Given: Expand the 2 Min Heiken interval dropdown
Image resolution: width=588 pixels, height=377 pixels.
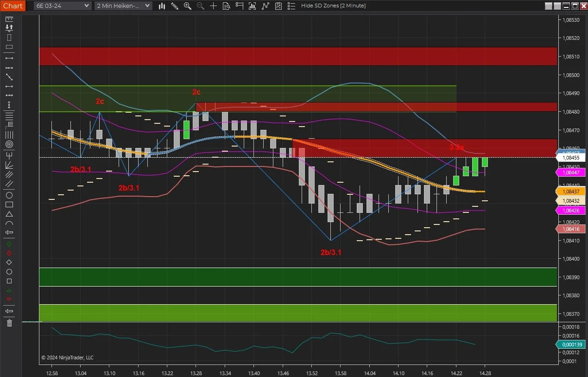Looking at the screenshot, I should click(123, 6).
